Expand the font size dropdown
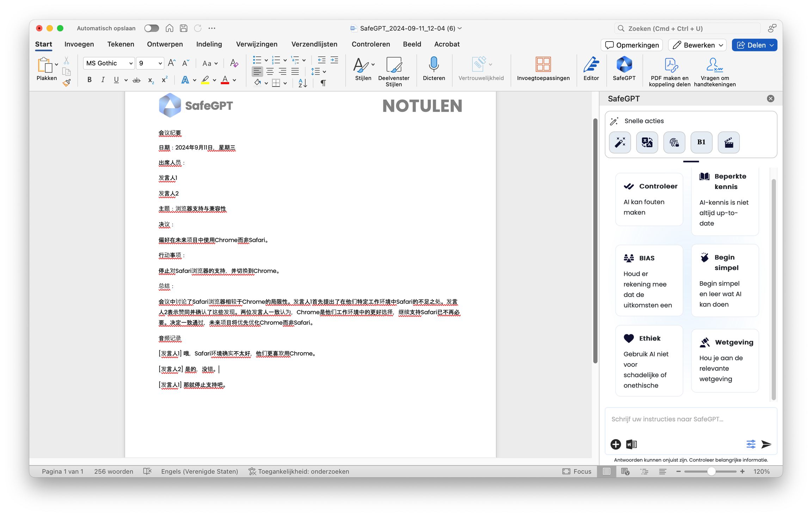The height and width of the screenshot is (516, 812). [160, 63]
